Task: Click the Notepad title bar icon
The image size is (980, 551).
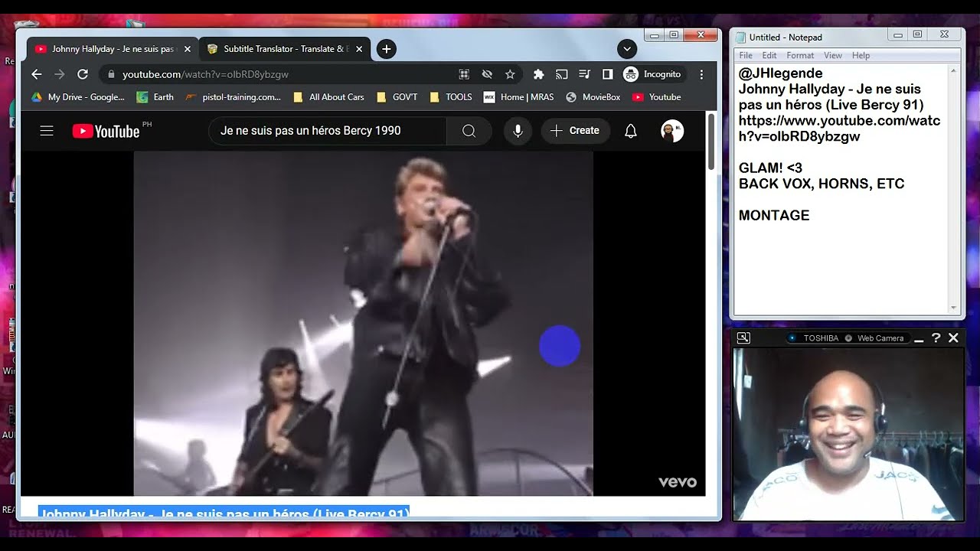Action: [x=740, y=37]
